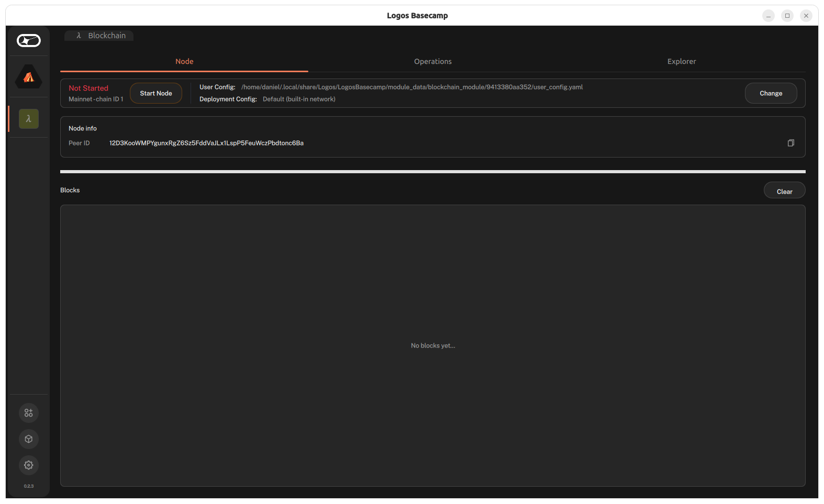
Task: Click the 'Blocks' section label
Action: (x=70, y=190)
